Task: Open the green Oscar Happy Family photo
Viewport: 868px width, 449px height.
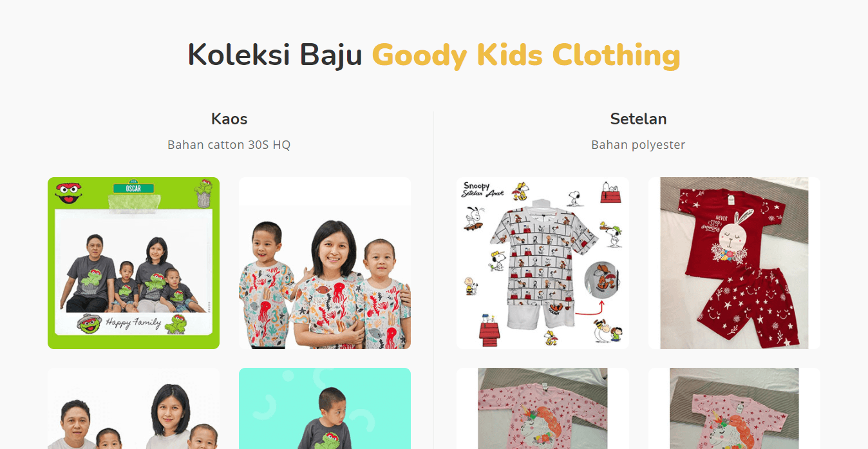Action: [133, 263]
